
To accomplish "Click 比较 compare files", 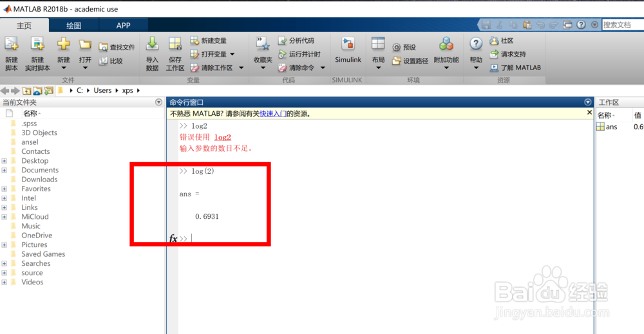I will (x=111, y=60).
